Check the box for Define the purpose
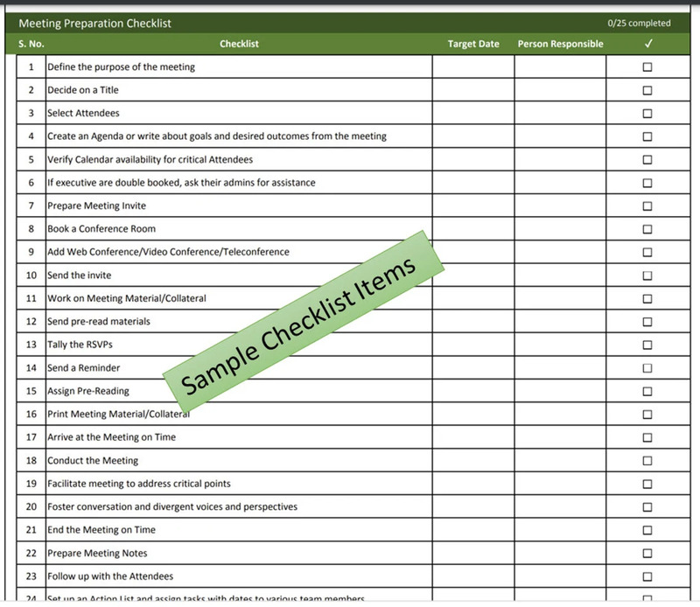The height and width of the screenshot is (607, 700). click(647, 67)
